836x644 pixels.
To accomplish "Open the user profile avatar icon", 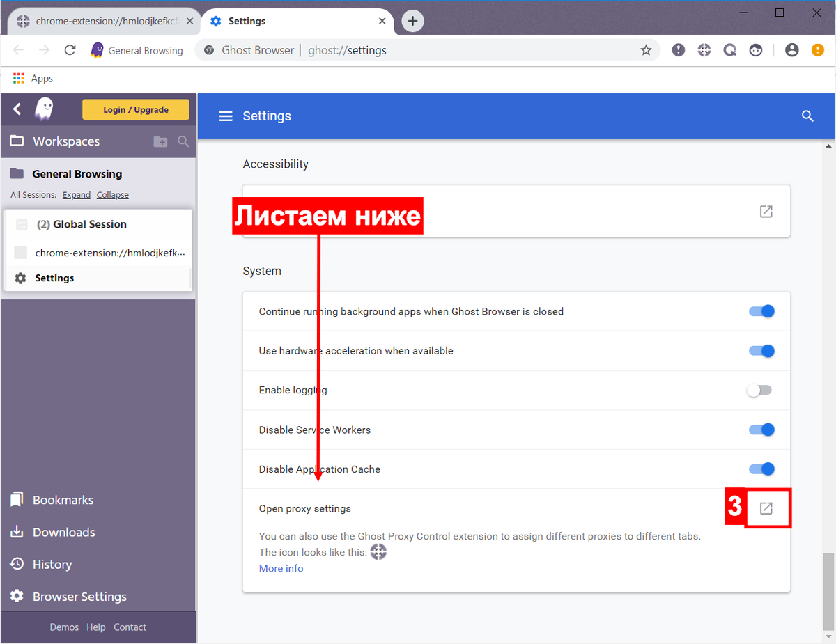I will click(791, 50).
